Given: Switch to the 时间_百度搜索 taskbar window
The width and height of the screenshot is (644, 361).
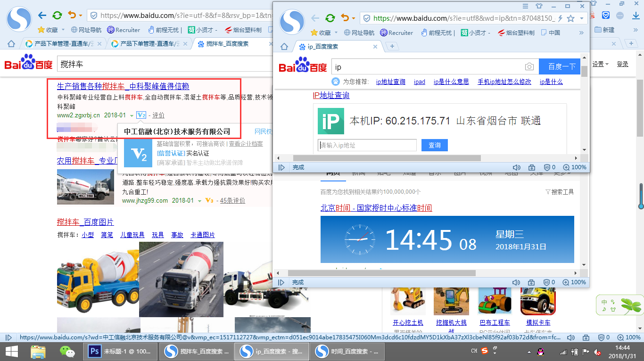Looking at the screenshot, I should [347, 351].
